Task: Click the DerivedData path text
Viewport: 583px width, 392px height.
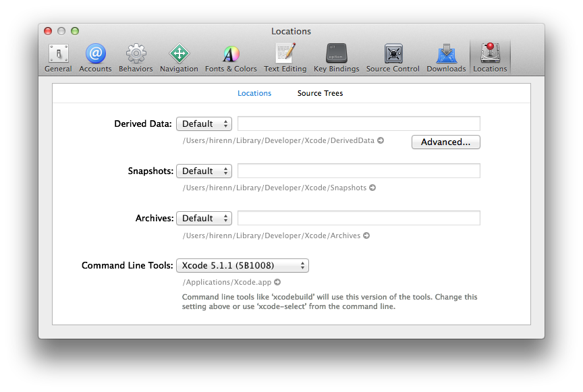Action: pos(279,140)
